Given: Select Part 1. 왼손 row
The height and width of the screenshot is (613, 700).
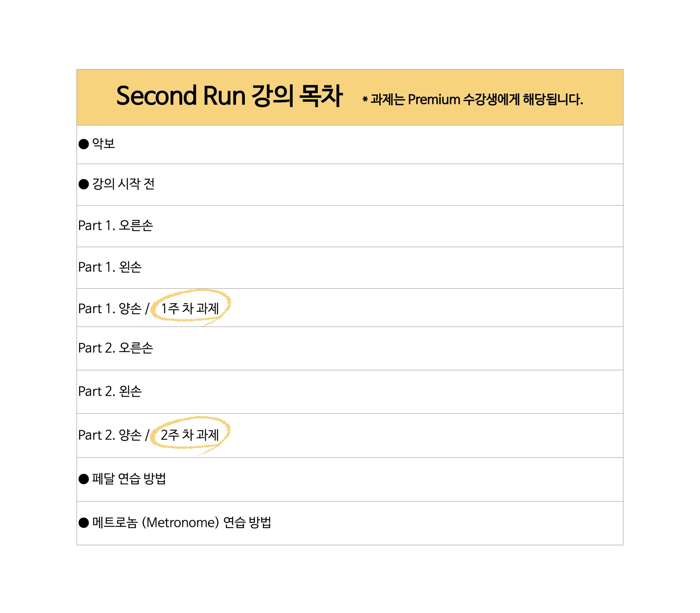Looking at the screenshot, I should pos(350,268).
